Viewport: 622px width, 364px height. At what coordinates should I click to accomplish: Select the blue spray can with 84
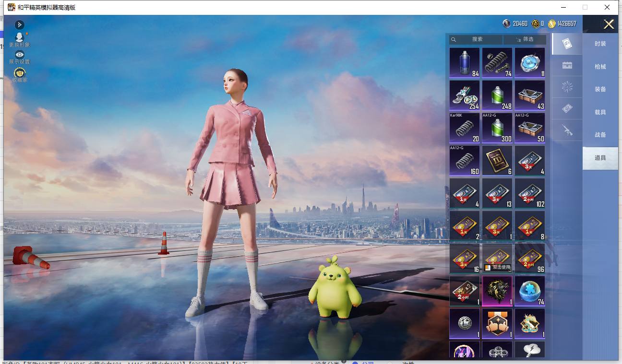click(x=465, y=63)
